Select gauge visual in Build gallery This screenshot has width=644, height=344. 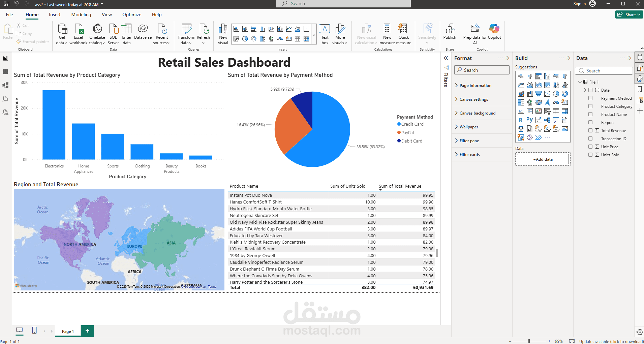[556, 102]
